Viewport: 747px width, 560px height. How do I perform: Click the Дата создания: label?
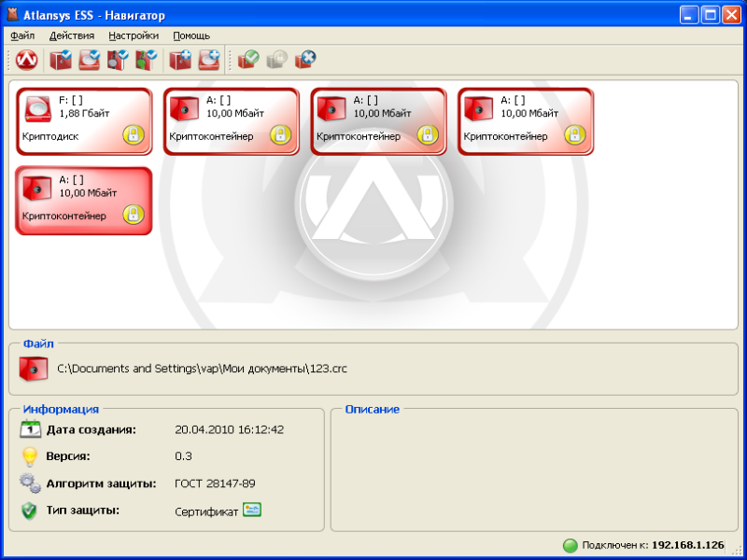coord(92,429)
